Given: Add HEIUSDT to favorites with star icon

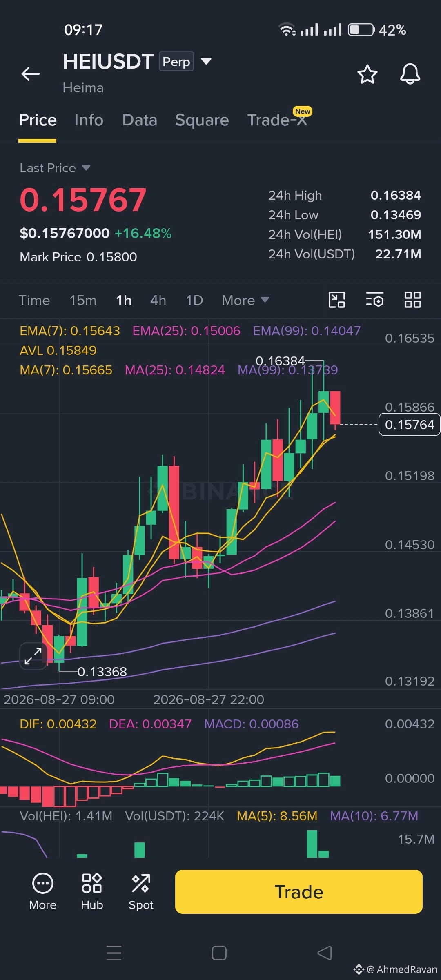Looking at the screenshot, I should 367,74.
